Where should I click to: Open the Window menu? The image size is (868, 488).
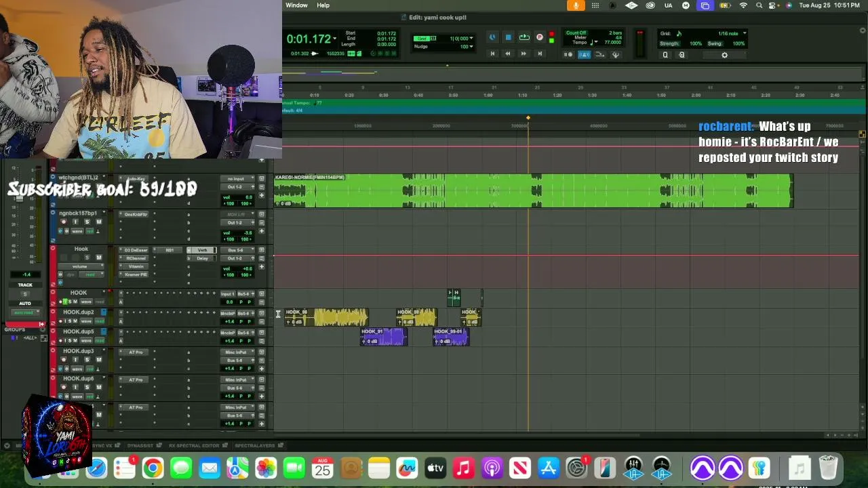pos(296,5)
